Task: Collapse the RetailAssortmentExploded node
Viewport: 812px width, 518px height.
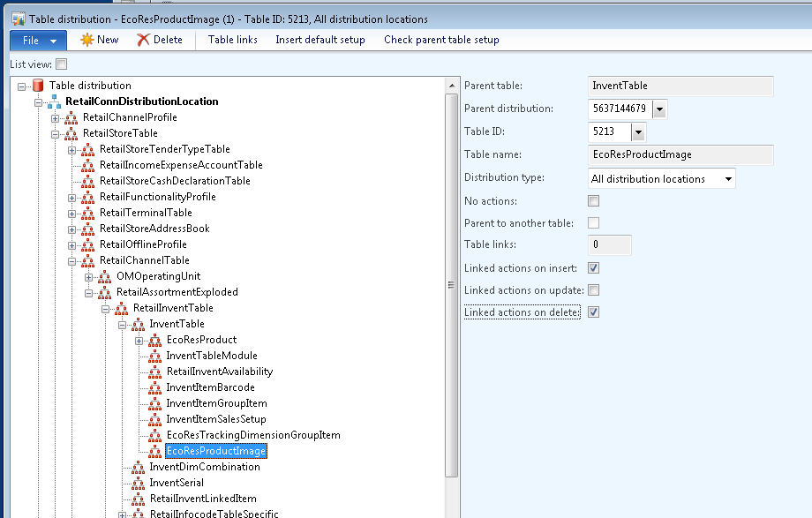Action: [x=88, y=294]
